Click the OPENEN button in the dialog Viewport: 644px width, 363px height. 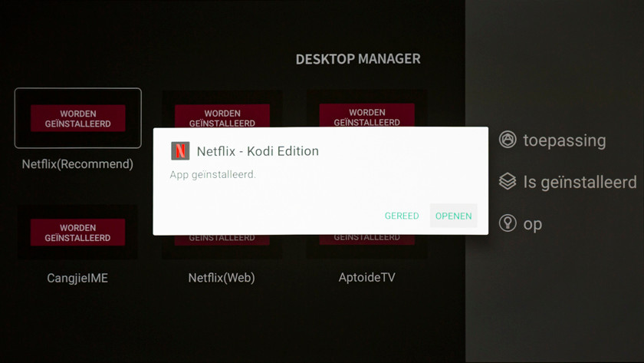click(453, 216)
